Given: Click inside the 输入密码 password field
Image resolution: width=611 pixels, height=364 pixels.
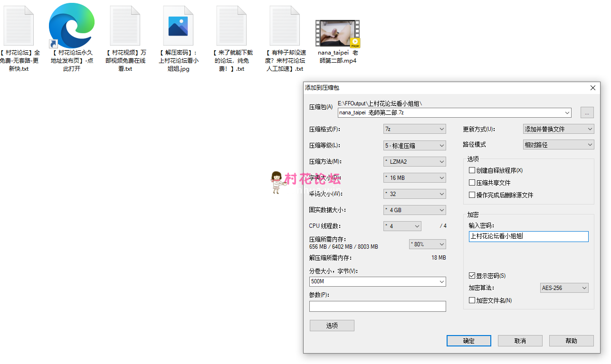Looking at the screenshot, I should (528, 236).
